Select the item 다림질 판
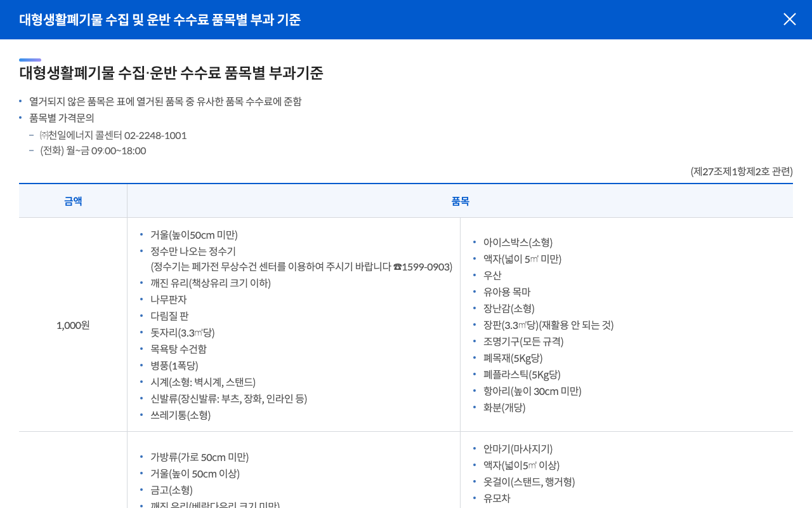The image size is (812, 508). 169,316
